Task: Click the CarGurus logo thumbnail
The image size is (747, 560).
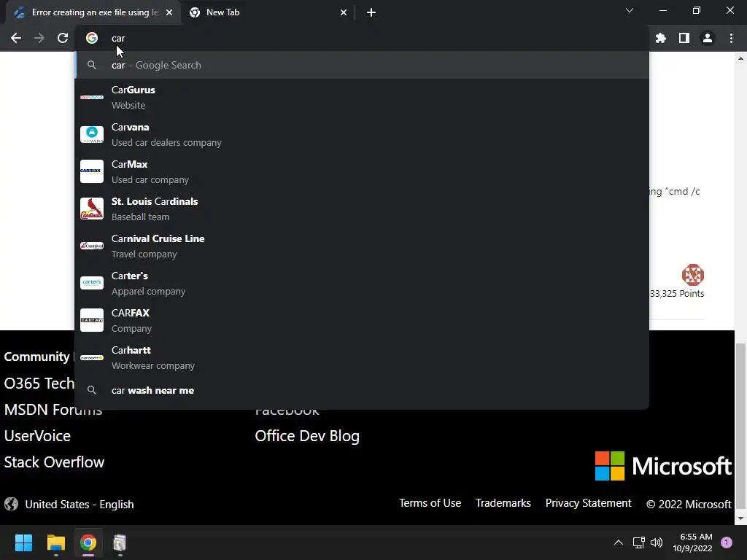Action: (x=92, y=97)
